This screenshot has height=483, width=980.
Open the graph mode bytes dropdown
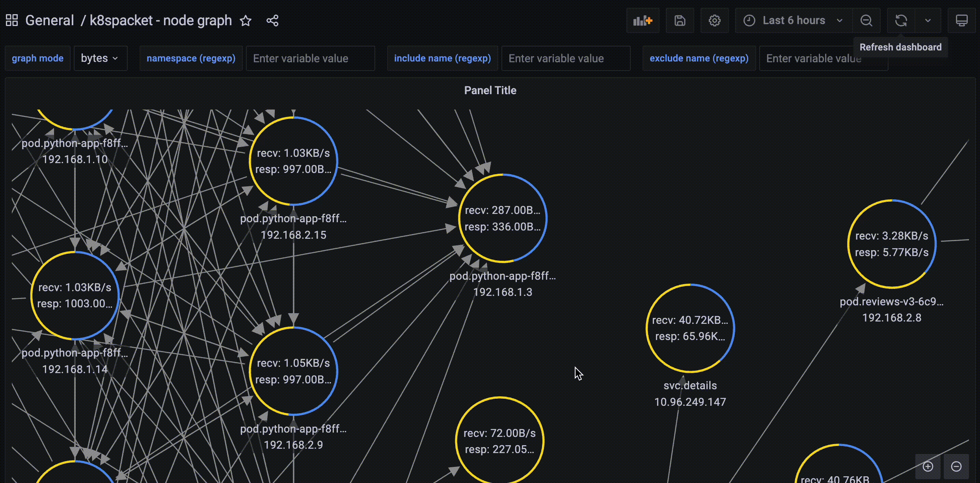tap(100, 58)
